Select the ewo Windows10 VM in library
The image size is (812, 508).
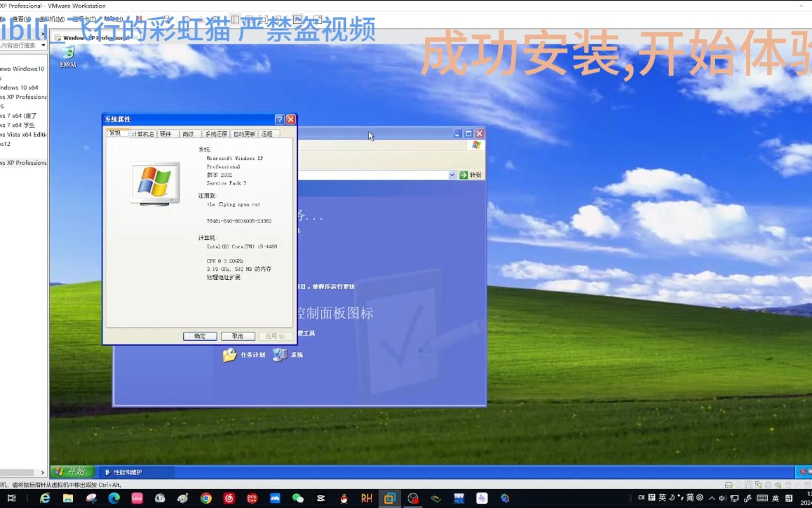[x=22, y=69]
